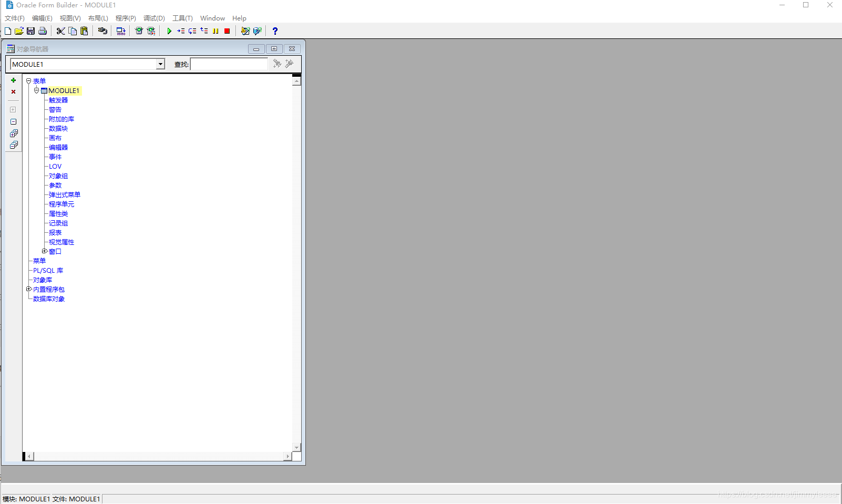Select the 警告 tree node
Viewport: 842px width, 504px height.
pyautogui.click(x=55, y=109)
